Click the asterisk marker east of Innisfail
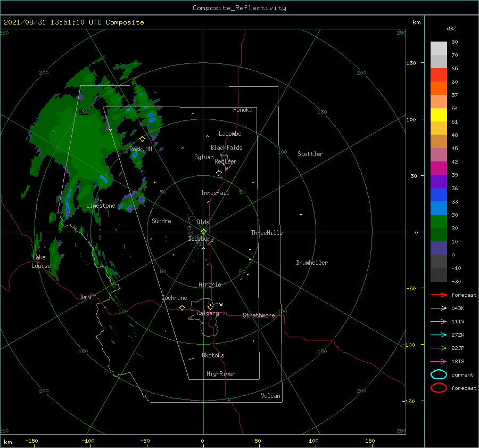 (253, 183)
